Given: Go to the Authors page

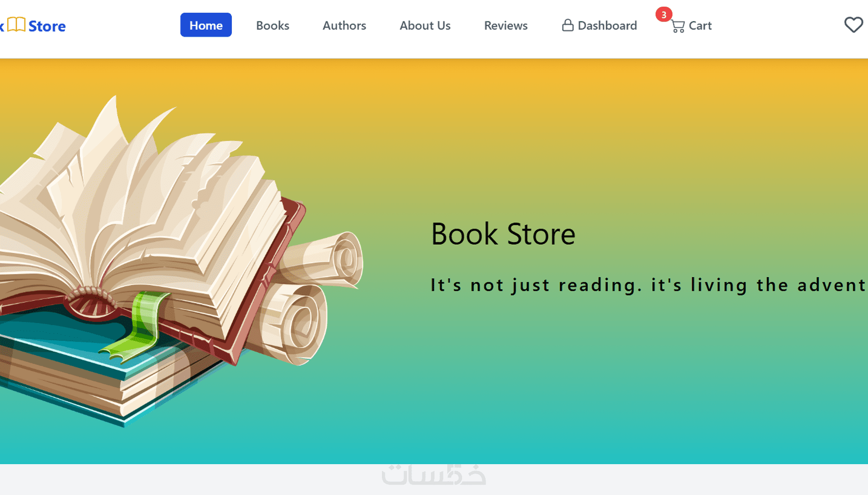Looking at the screenshot, I should click(344, 26).
